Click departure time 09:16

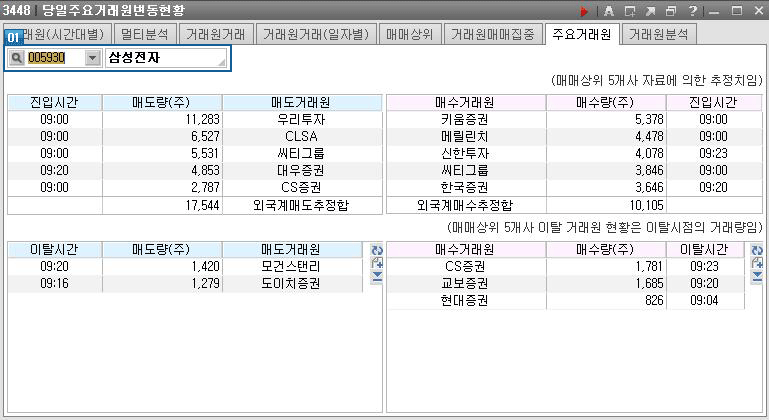click(x=54, y=284)
